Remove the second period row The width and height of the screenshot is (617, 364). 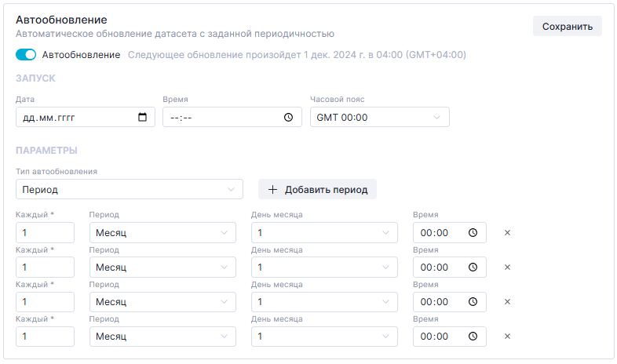point(507,268)
